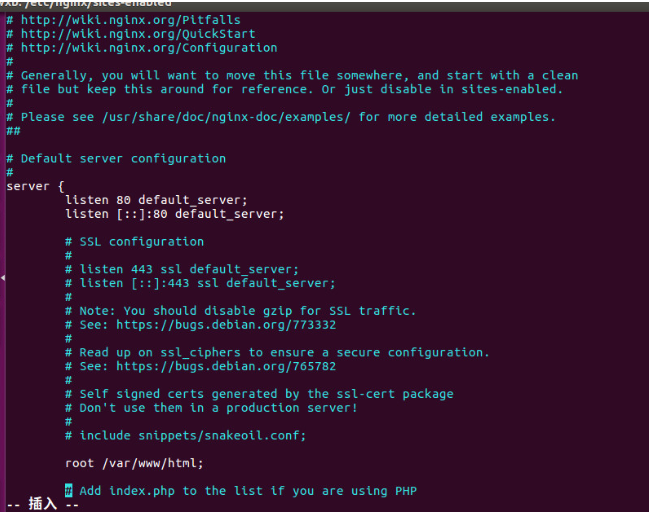The width and height of the screenshot is (649, 514).
Task: Click the '-- 插入 --' insert mode indicator
Action: click(42, 504)
